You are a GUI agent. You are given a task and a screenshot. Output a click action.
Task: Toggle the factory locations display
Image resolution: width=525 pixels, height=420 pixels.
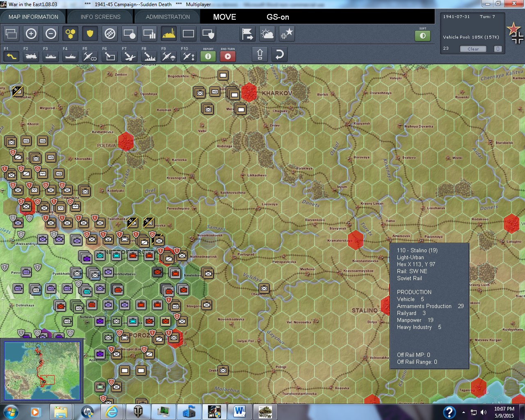coord(168,34)
